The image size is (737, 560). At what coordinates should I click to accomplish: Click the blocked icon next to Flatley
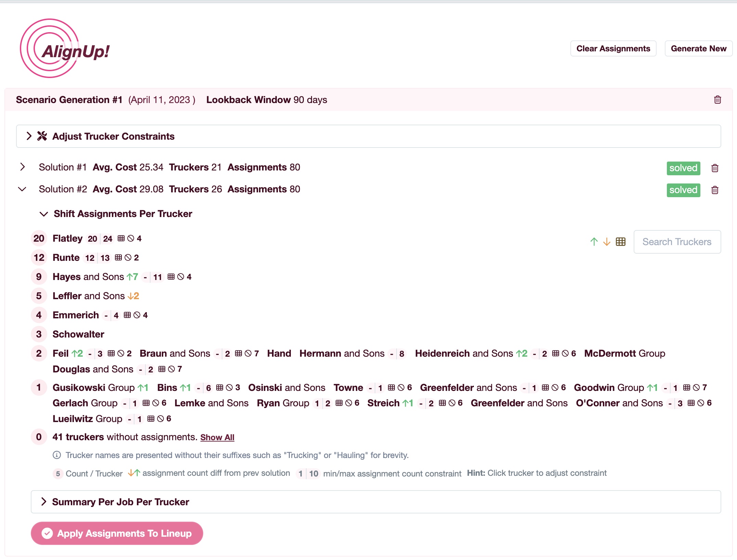pyautogui.click(x=131, y=238)
